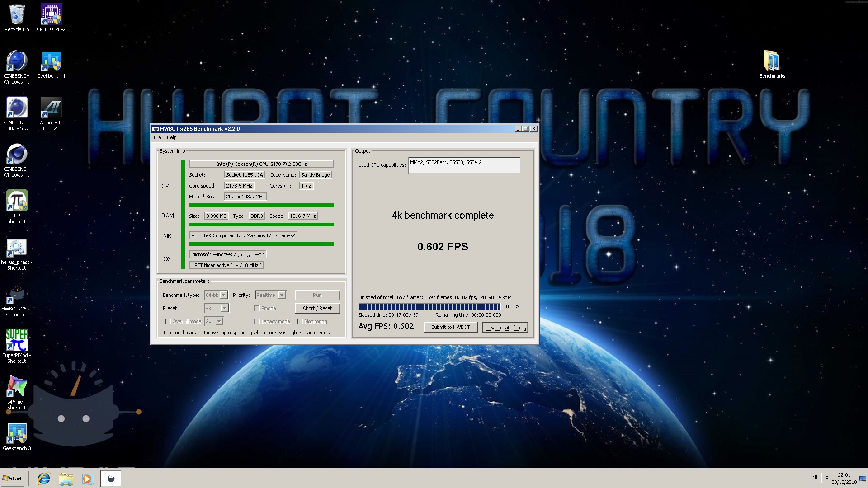Open the hexus_pifast shortcut icon
The image size is (868, 488).
pyautogui.click(x=17, y=253)
